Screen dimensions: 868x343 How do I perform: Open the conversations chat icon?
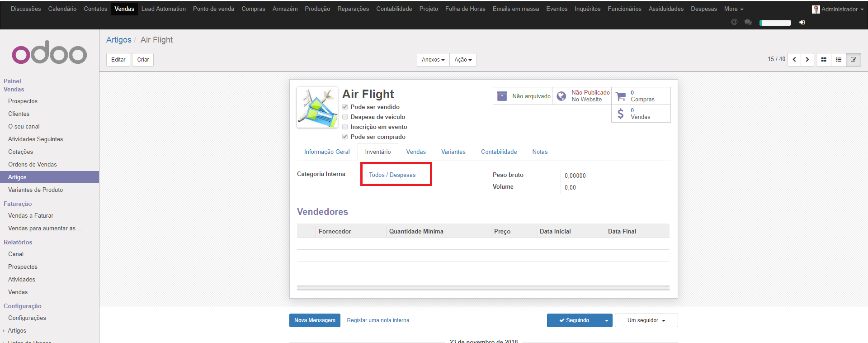click(748, 22)
